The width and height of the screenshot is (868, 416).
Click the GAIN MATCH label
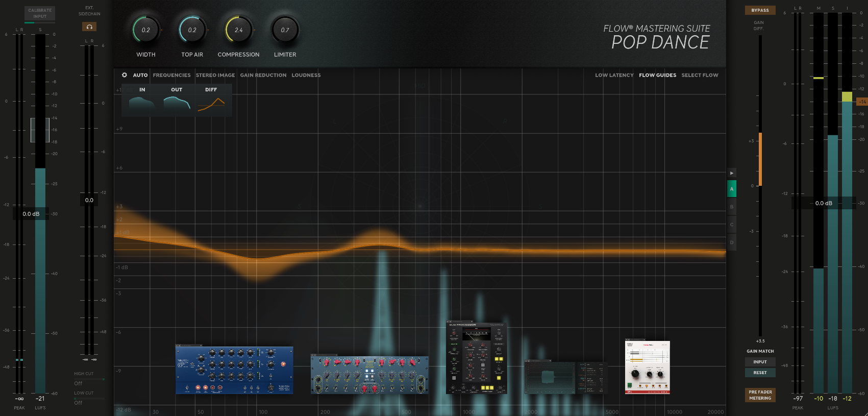click(x=760, y=351)
